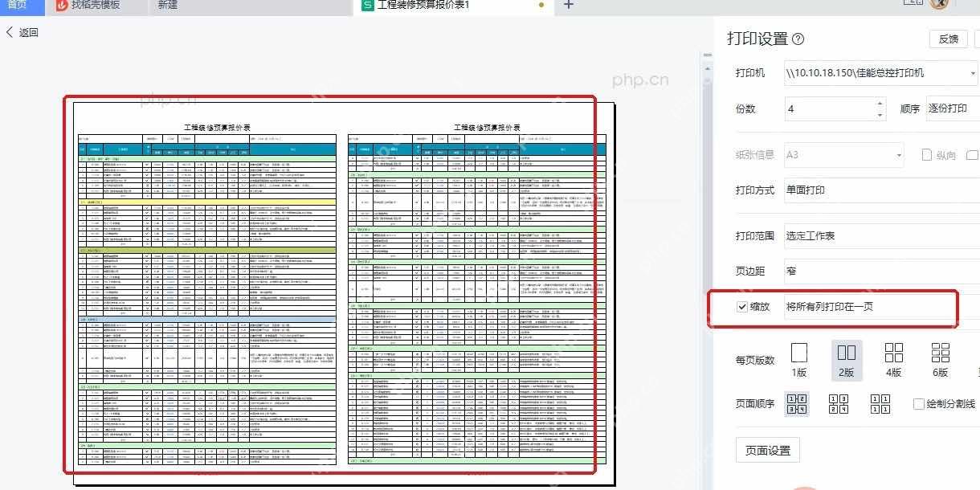The width and height of the screenshot is (980, 490).
Task: Select the 6版 pages-per-sheet layout
Action: click(x=941, y=360)
